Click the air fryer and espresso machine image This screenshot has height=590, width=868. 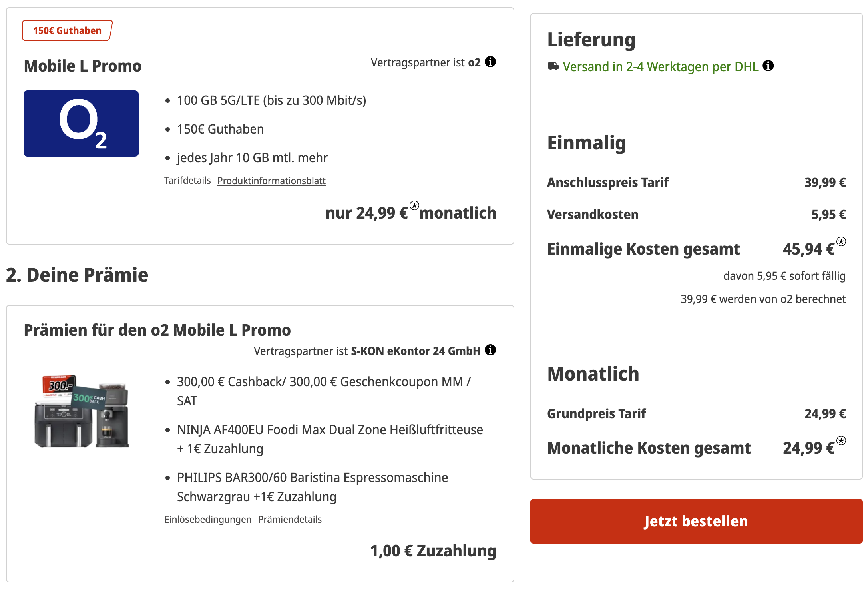tap(82, 411)
